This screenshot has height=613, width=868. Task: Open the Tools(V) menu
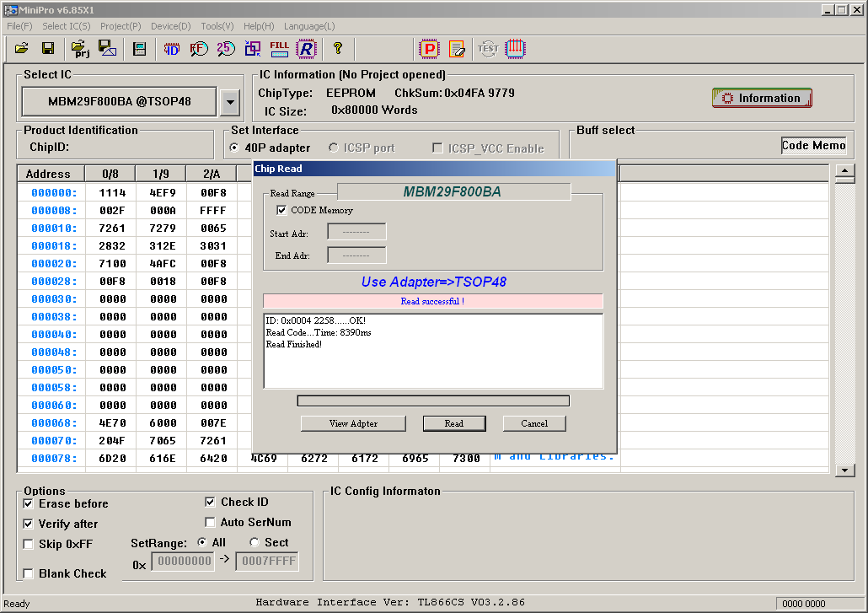pyautogui.click(x=217, y=26)
